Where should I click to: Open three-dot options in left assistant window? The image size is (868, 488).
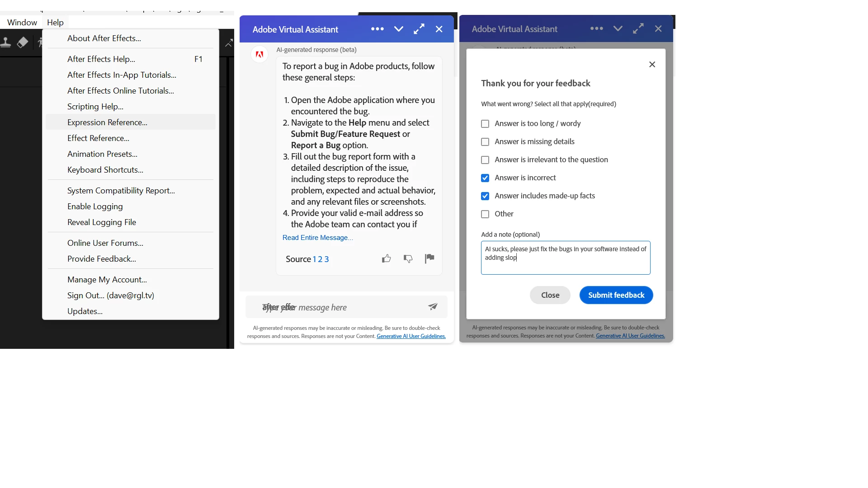pyautogui.click(x=377, y=29)
